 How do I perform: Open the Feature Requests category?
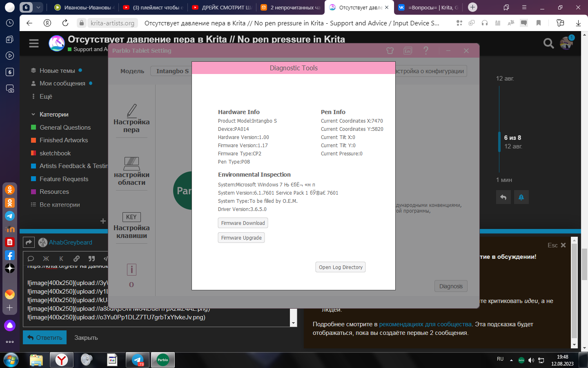[64, 179]
